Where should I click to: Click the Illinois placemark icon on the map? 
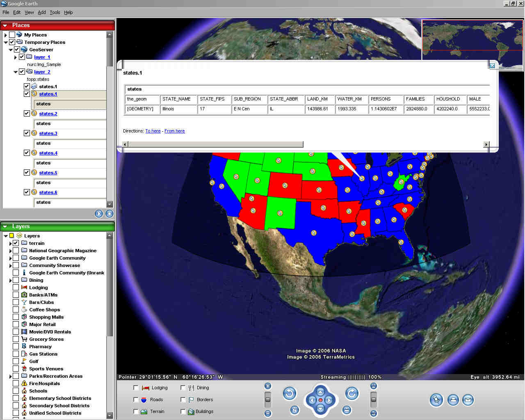point(362,178)
